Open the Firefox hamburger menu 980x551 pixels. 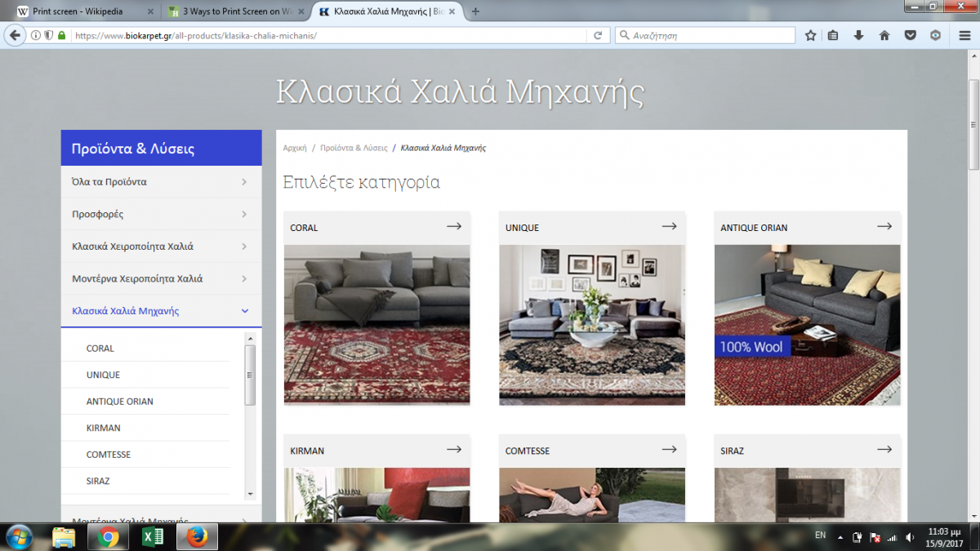tap(964, 36)
